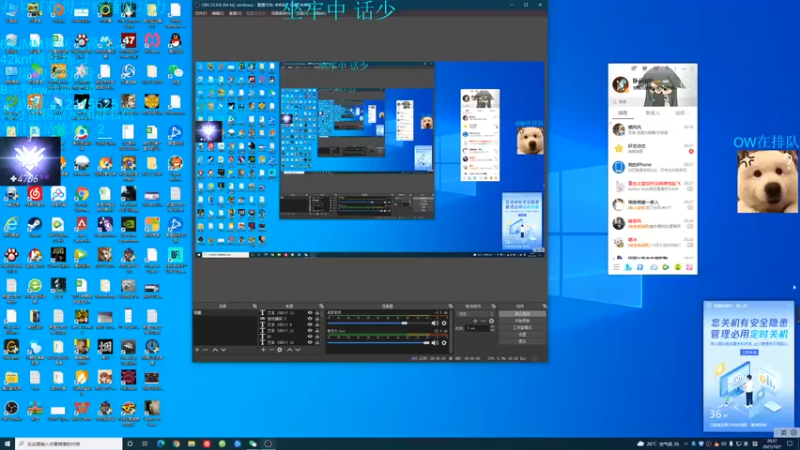Open 查看 menu in OBS menu bar
Image resolution: width=800 pixels, height=450 pixels.
pyautogui.click(x=235, y=13)
